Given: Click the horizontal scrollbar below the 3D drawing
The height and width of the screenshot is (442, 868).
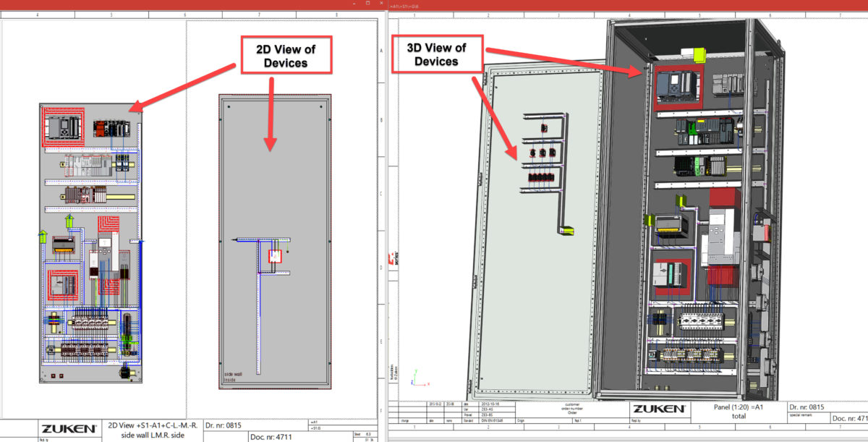Looking at the screenshot, I should 629,439.
